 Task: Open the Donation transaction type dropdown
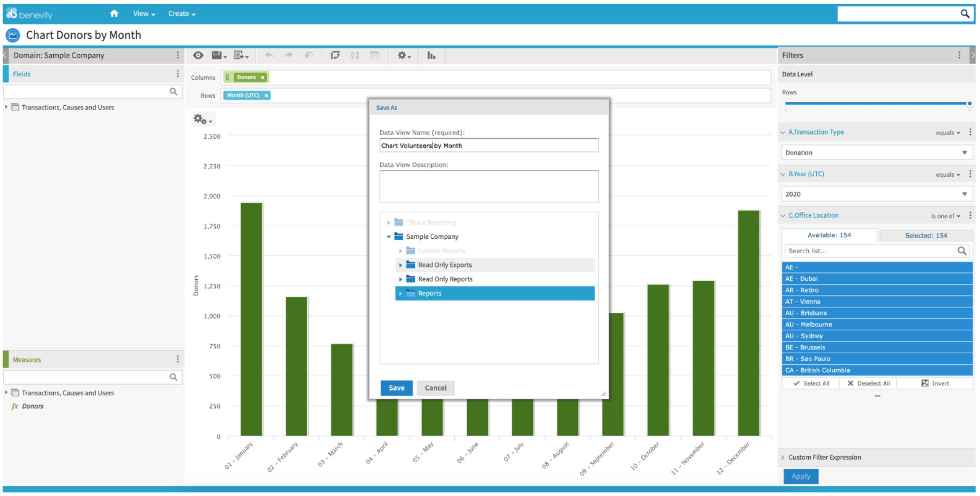coord(877,153)
